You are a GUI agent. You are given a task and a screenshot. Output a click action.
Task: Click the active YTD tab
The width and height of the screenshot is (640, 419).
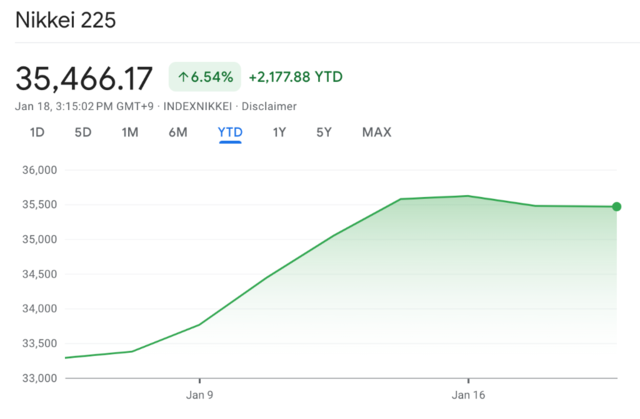point(230,132)
